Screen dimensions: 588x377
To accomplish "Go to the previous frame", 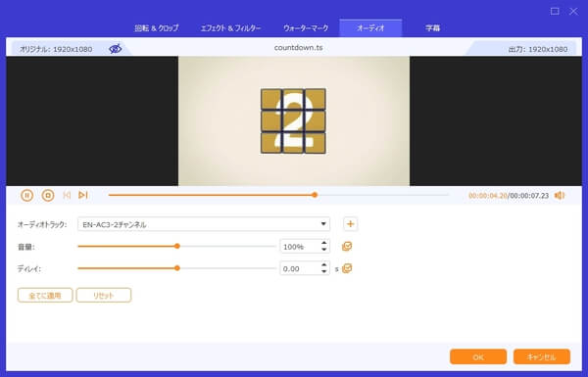I will click(67, 195).
